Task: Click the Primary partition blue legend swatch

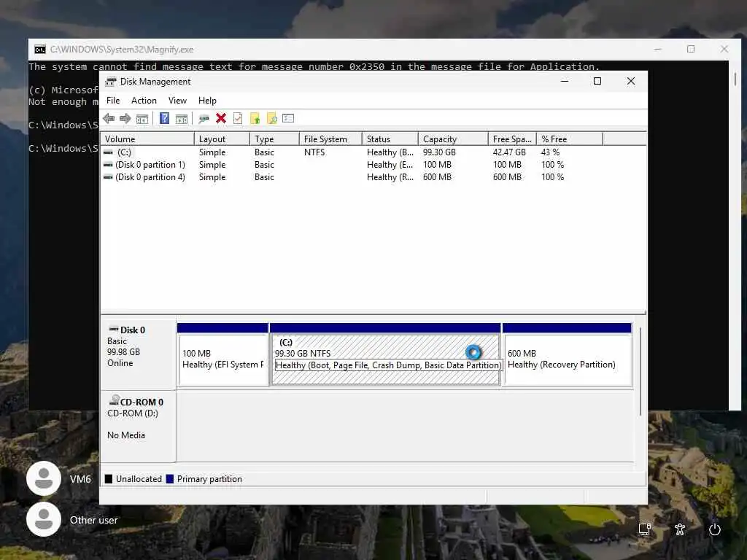Action: coord(169,479)
